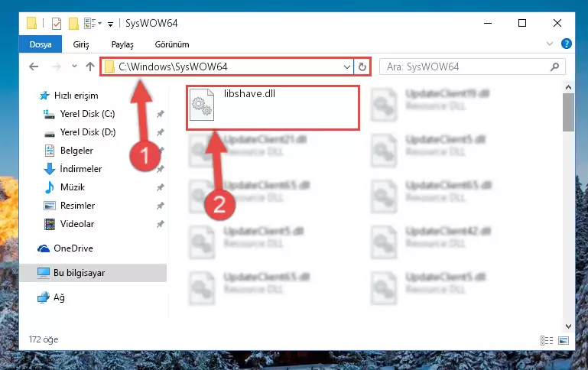Click the pin icon next to Müzik
The width and height of the screenshot is (588, 370).
[x=160, y=187]
